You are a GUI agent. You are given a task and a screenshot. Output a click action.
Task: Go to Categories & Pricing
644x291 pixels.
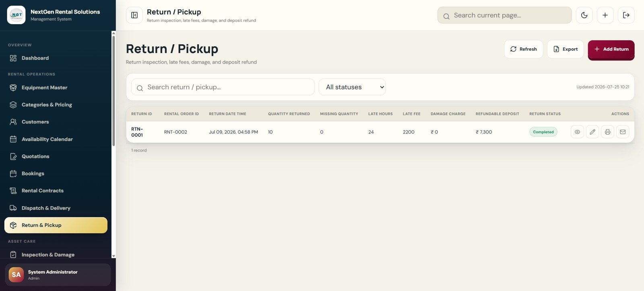click(x=56, y=105)
